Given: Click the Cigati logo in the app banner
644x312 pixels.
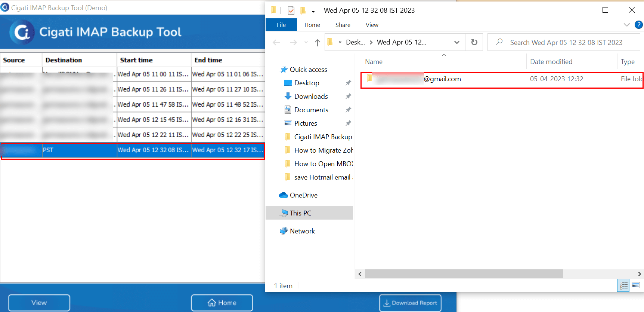Looking at the screenshot, I should pos(22,32).
